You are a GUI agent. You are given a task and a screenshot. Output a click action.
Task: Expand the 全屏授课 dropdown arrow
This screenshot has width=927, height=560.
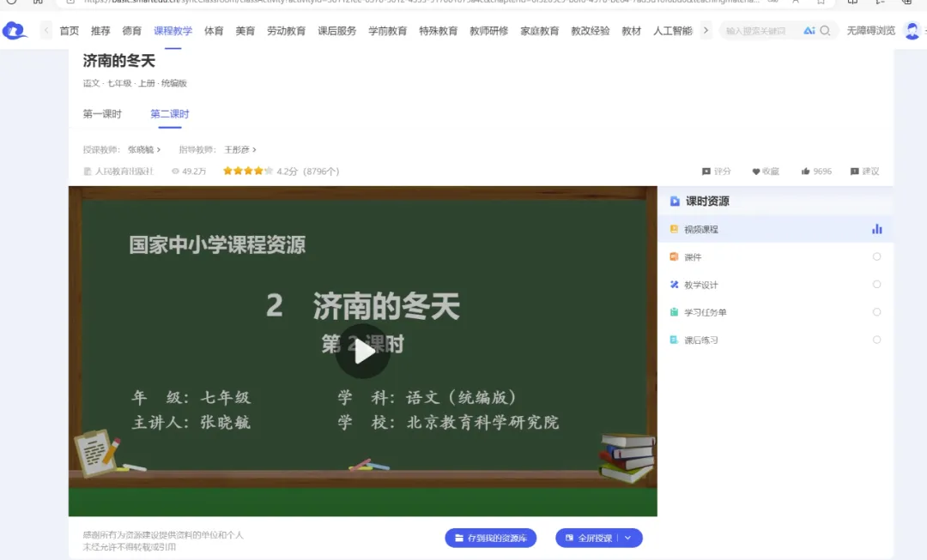click(x=627, y=539)
